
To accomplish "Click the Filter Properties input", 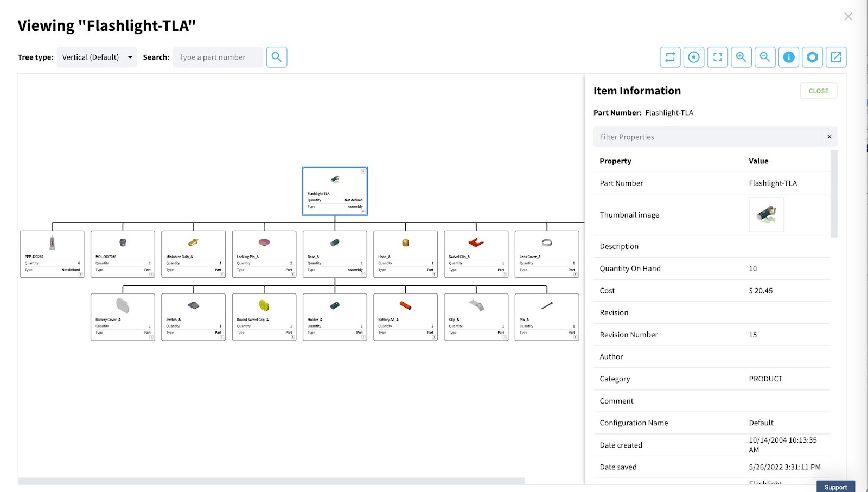I will click(707, 137).
